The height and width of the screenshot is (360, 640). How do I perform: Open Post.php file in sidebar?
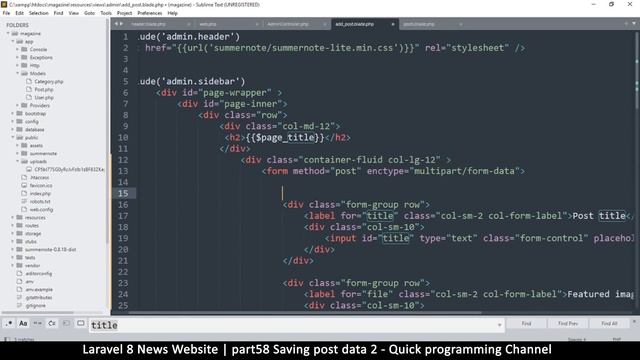click(x=44, y=89)
